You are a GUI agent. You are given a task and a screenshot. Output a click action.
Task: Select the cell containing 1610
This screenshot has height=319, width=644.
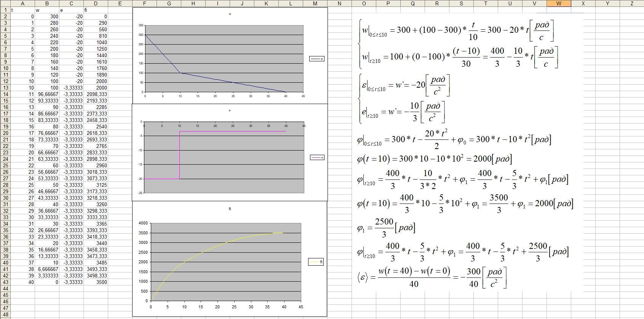tap(96, 62)
